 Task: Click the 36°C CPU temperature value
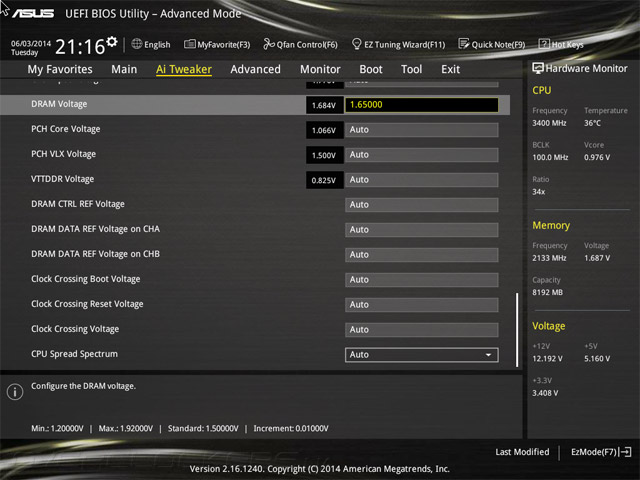(592, 123)
